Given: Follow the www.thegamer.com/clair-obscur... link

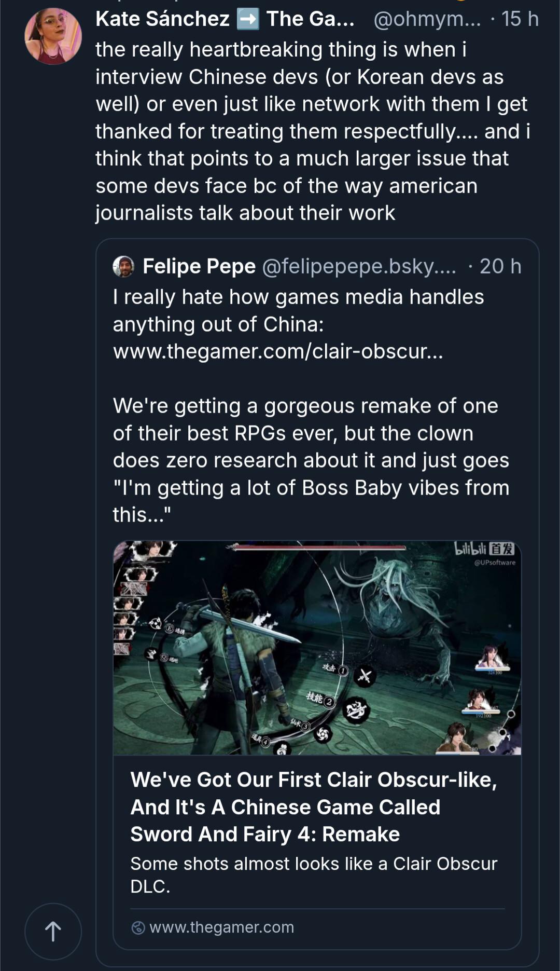Looking at the screenshot, I should (278, 352).
